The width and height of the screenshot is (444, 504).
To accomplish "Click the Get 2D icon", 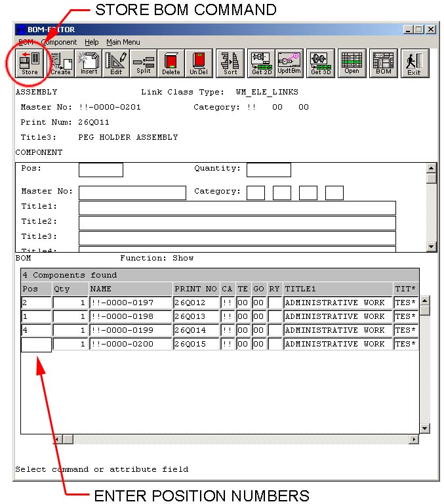I will pyautogui.click(x=262, y=63).
